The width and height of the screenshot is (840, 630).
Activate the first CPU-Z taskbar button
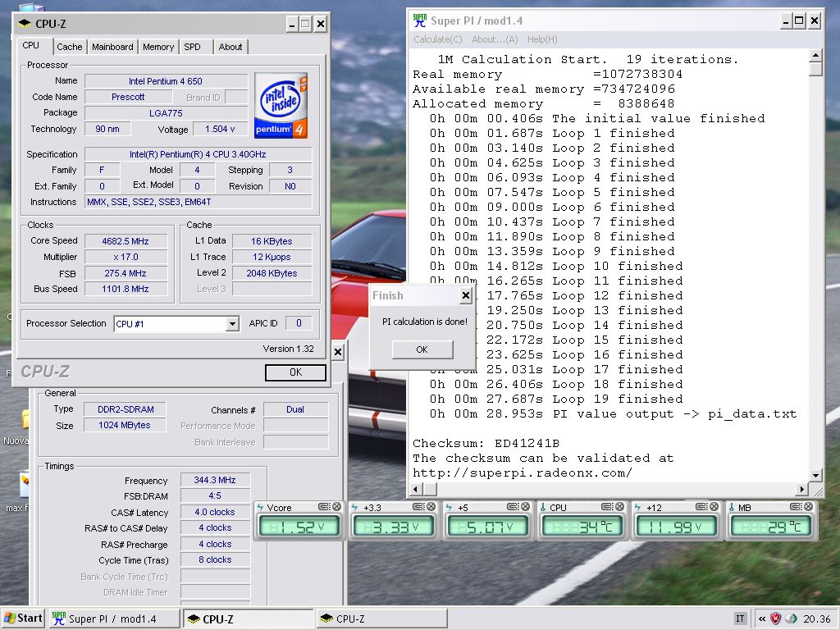click(248, 619)
